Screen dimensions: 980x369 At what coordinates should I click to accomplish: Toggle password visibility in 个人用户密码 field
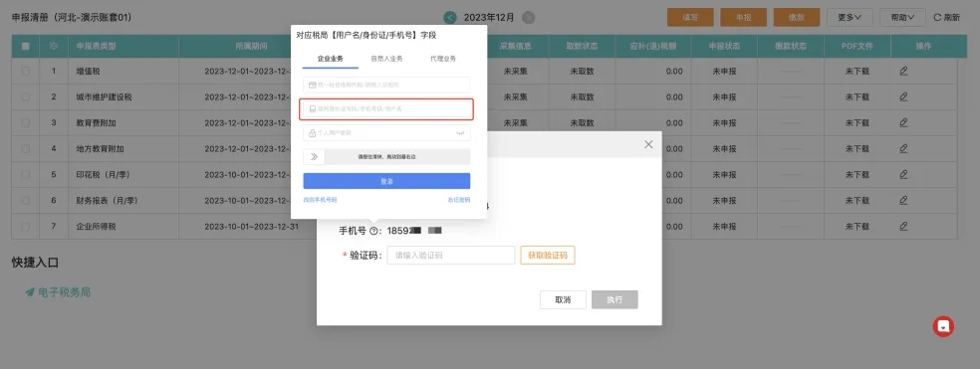point(461,133)
